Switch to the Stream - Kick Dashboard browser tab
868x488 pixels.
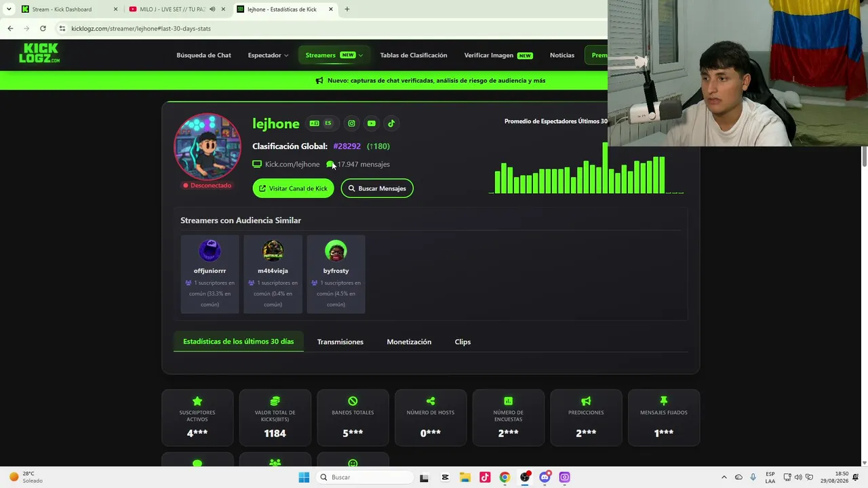click(x=69, y=9)
